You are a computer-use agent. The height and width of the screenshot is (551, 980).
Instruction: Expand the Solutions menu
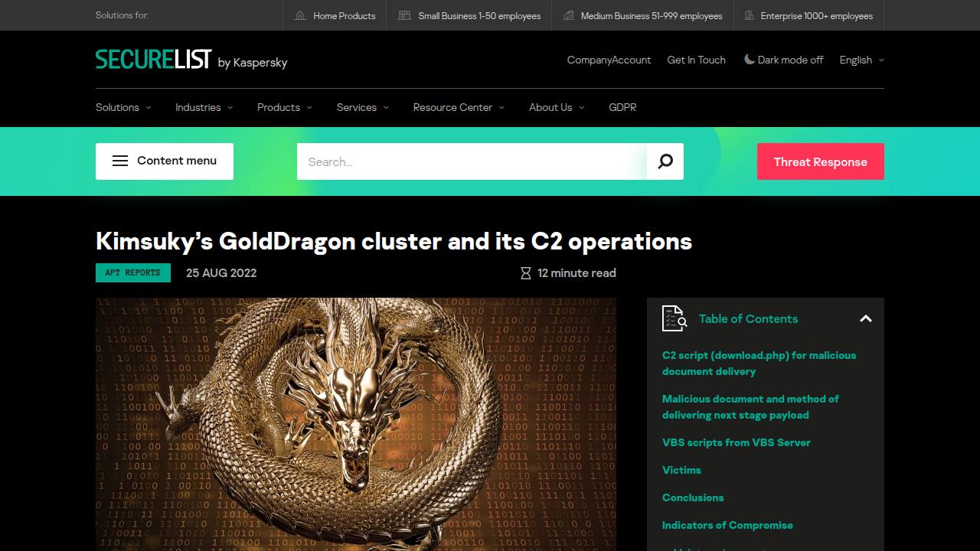point(123,107)
